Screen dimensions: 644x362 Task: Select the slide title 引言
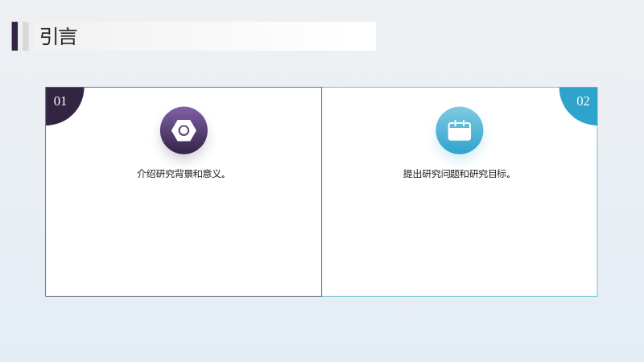(58, 36)
